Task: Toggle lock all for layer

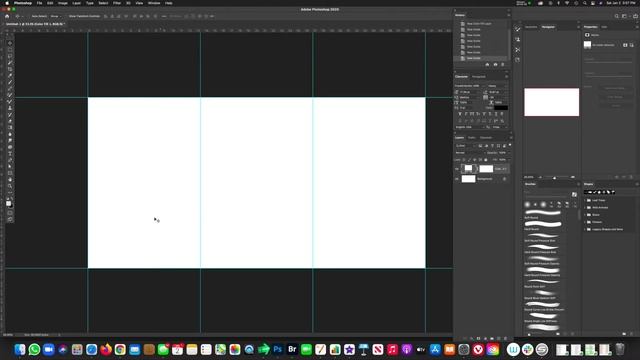Action: 485,160
